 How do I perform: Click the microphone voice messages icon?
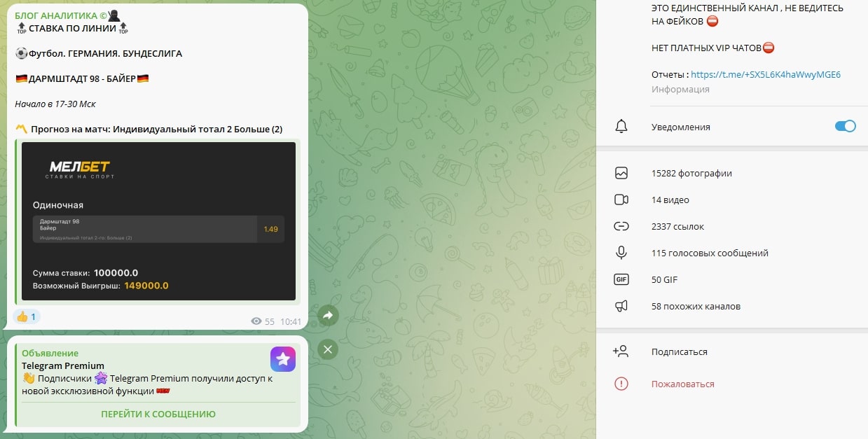pyautogui.click(x=621, y=253)
